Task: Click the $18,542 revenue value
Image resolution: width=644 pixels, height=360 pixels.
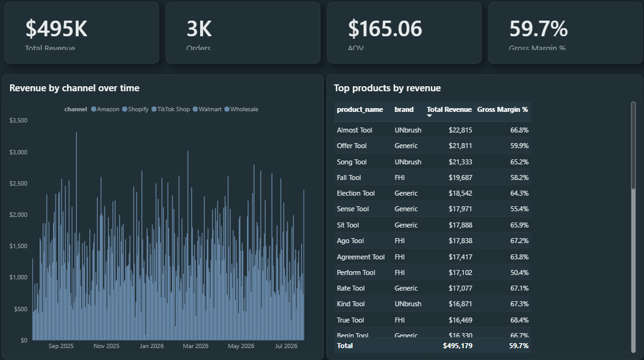Action: 460,193
